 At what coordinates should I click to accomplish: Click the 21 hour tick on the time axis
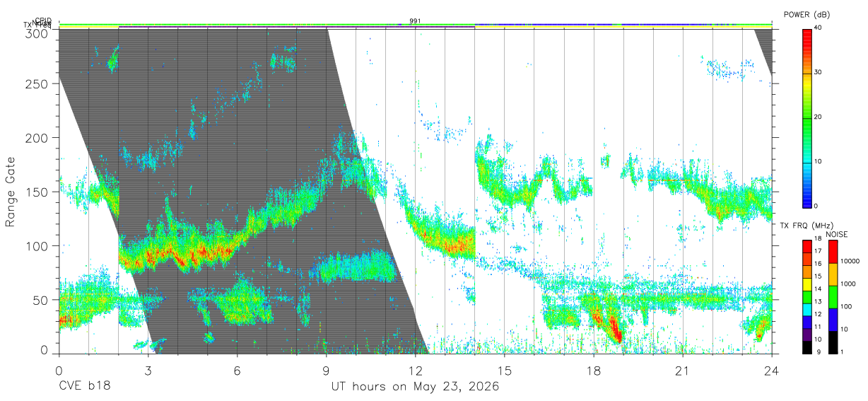682,371
